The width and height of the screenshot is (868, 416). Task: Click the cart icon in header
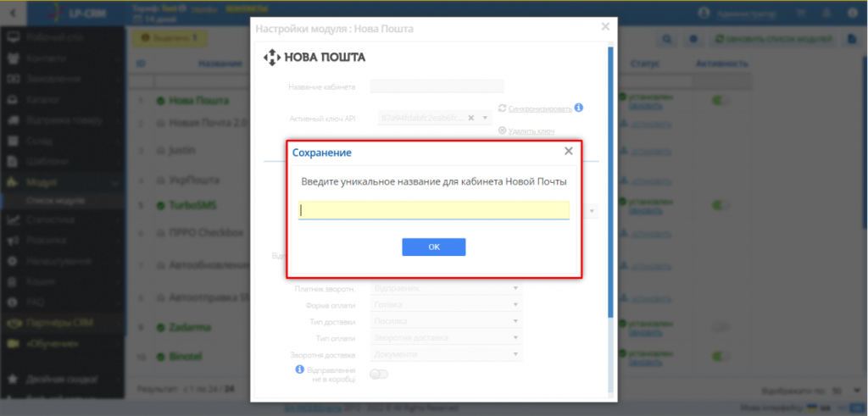[x=801, y=13]
